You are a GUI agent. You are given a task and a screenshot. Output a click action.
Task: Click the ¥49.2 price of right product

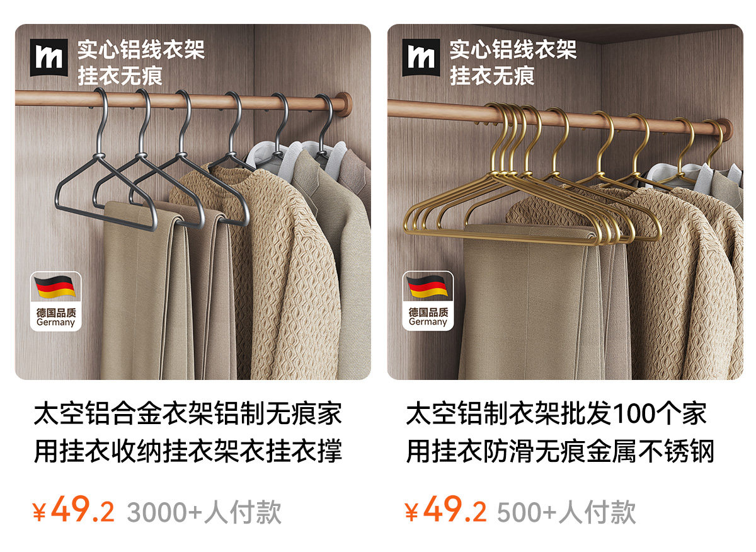tap(445, 510)
